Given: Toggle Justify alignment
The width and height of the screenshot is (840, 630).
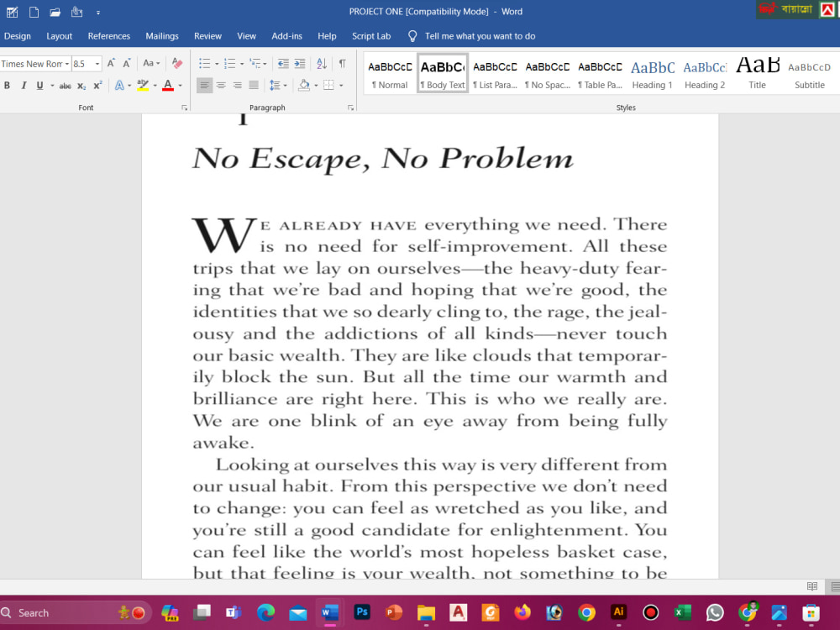Looking at the screenshot, I should (254, 85).
